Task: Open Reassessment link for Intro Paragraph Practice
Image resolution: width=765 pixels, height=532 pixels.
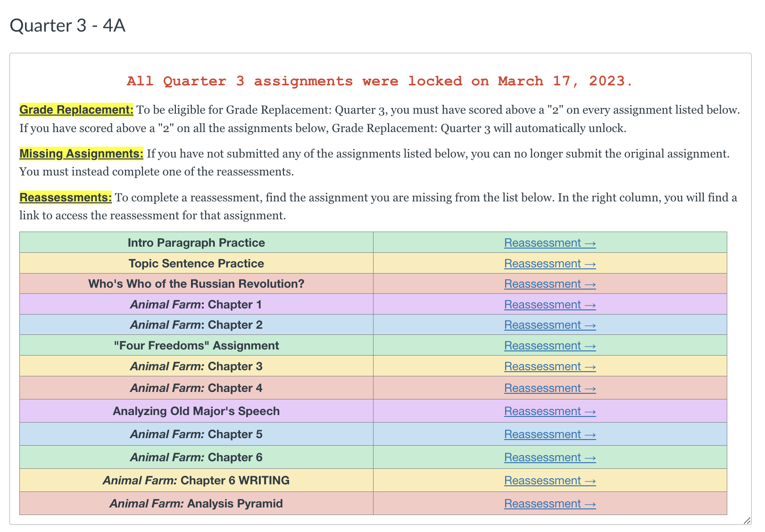Action: (x=550, y=243)
